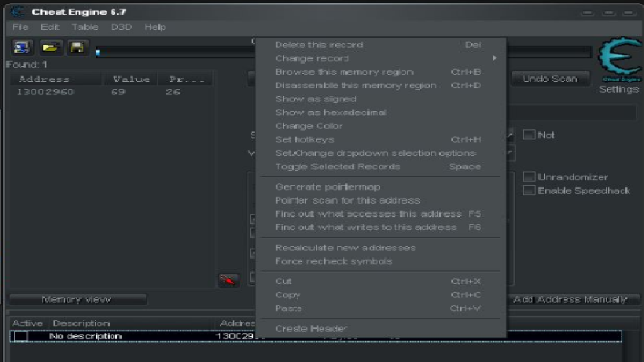Viewport: 644px width, 362px height.
Task: Click the save floppy disk icon
Action: 76,48
